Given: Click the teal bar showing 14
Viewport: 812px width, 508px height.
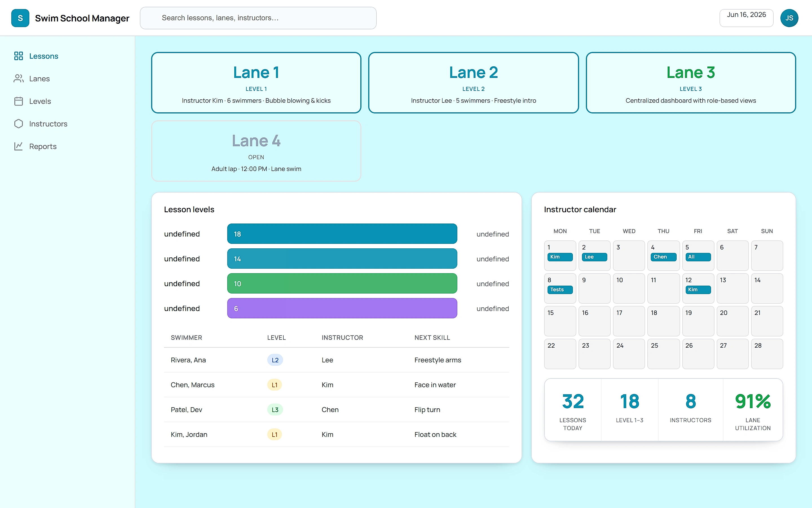Looking at the screenshot, I should coord(342,259).
